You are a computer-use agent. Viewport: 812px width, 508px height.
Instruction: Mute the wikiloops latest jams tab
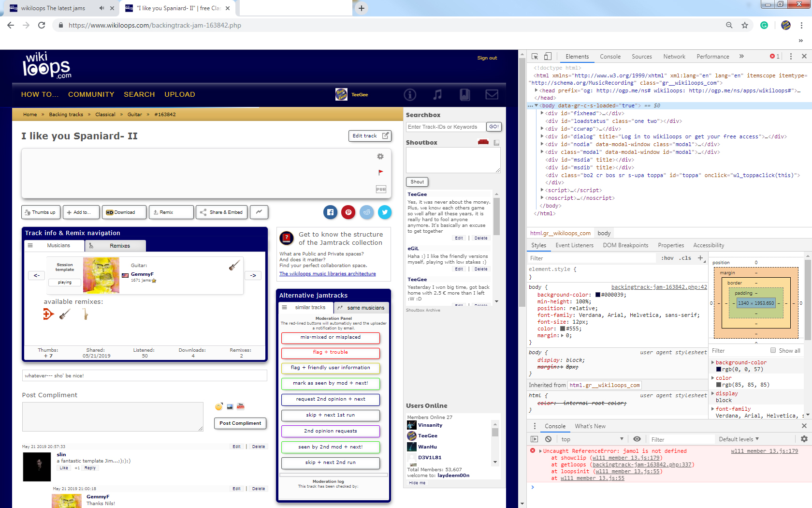pyautogui.click(x=101, y=8)
